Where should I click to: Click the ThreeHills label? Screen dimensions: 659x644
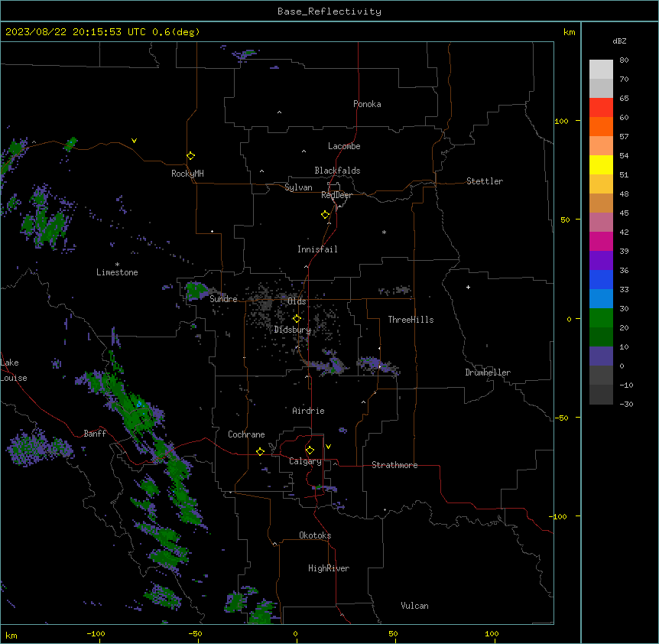click(x=411, y=320)
